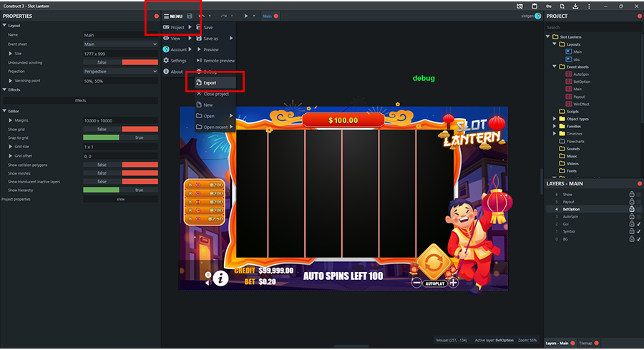
Task: Click the title bar download/install icon
Action: (x=575, y=6)
